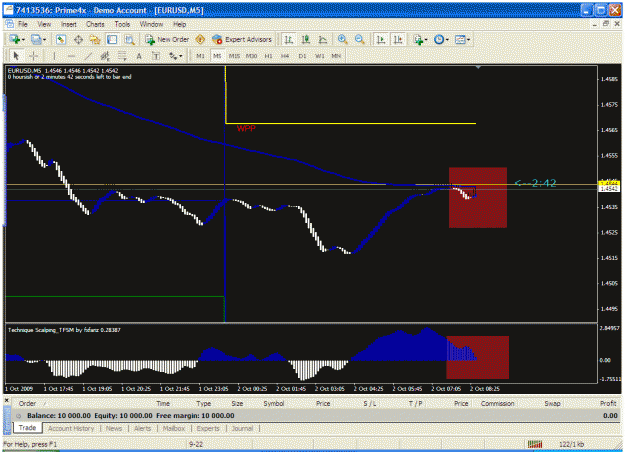
Task: Toggle the Terminal panel icon
Action: (112, 39)
